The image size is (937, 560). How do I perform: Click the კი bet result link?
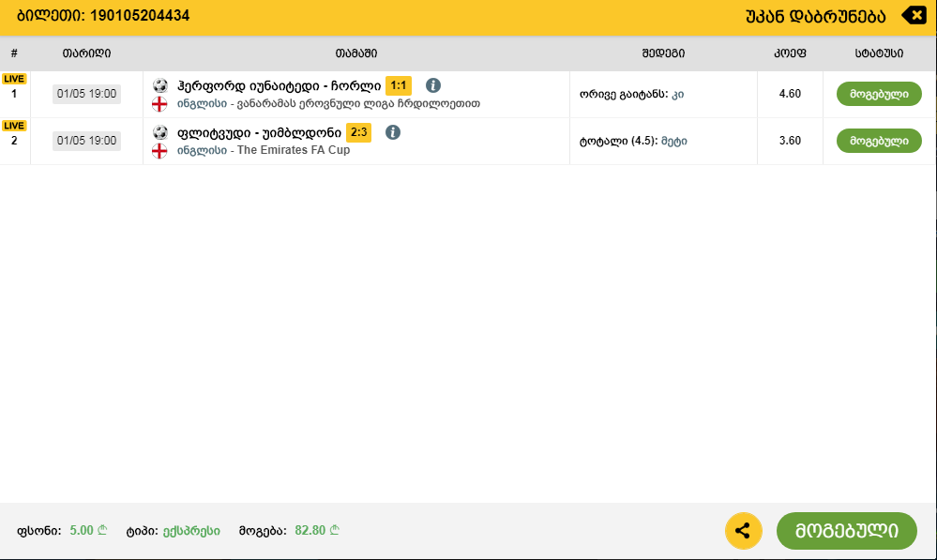coord(677,94)
